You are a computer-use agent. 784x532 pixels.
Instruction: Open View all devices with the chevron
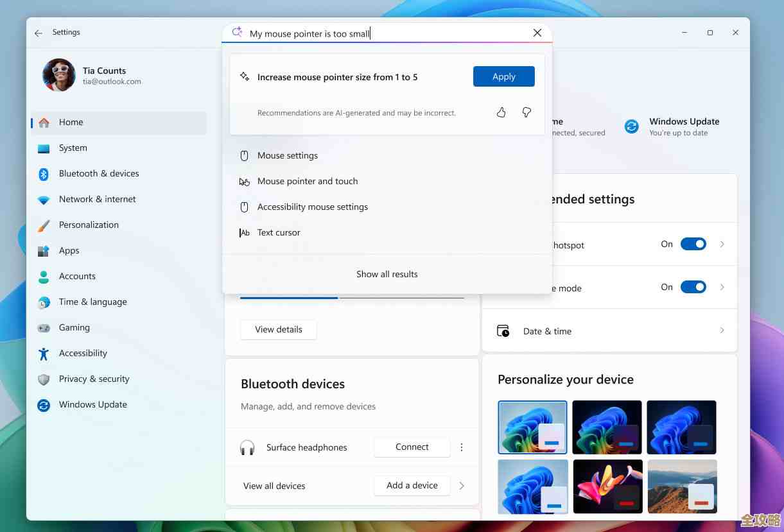pos(462,486)
